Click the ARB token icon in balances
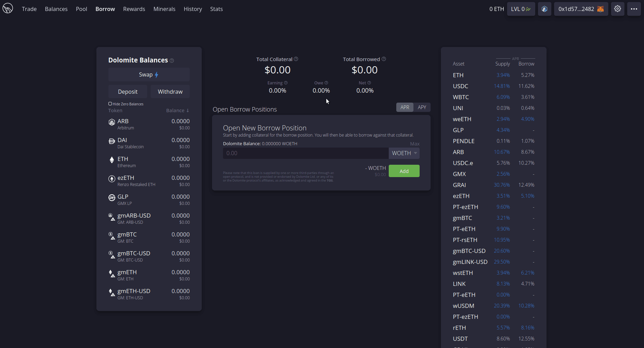Viewport: 644px width, 348px height. [x=112, y=122]
